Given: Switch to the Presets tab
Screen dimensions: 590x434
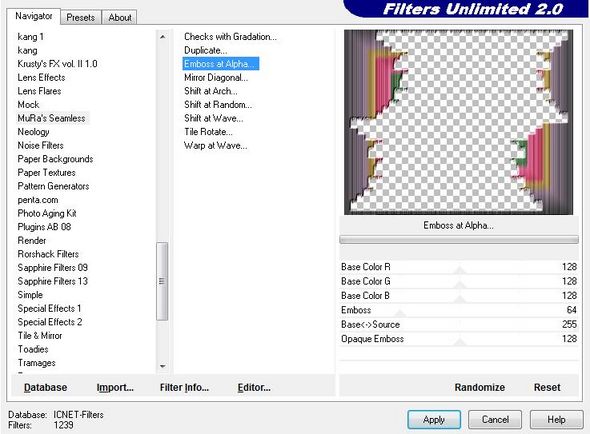Looking at the screenshot, I should click(81, 18).
